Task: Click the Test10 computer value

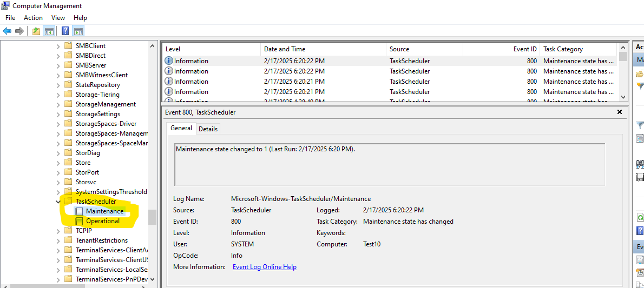Action: point(372,244)
